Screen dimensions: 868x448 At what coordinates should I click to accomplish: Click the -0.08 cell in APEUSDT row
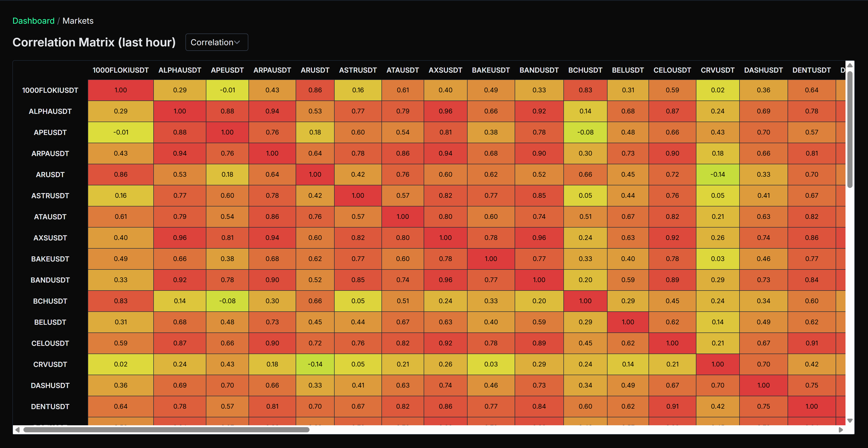[x=585, y=132]
